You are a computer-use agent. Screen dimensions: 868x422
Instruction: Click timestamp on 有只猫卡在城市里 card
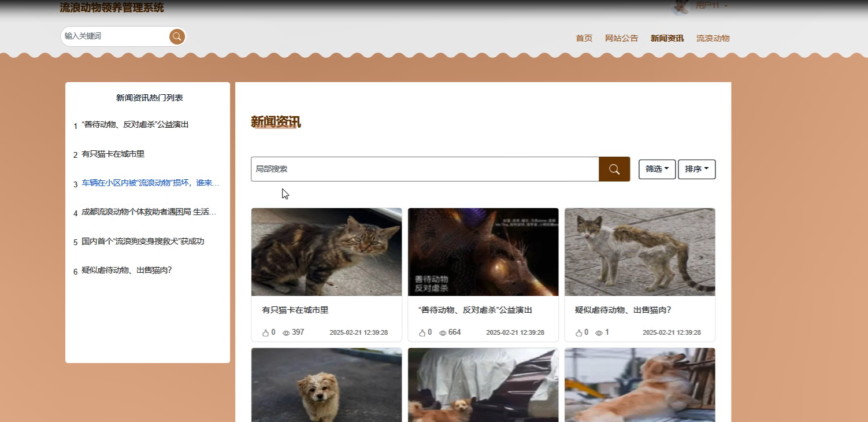tap(359, 333)
